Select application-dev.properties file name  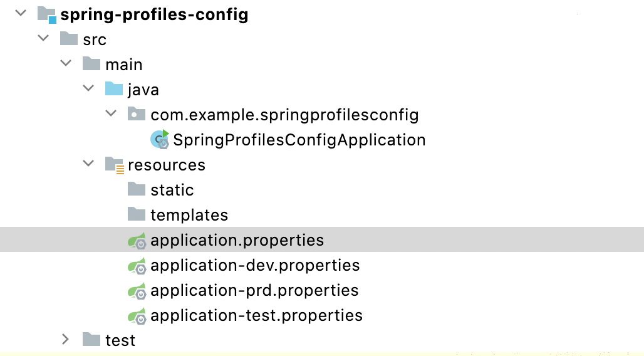click(255, 266)
